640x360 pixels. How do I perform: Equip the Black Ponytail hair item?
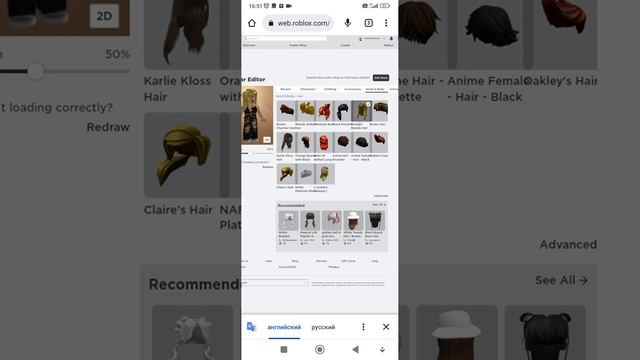343,111
